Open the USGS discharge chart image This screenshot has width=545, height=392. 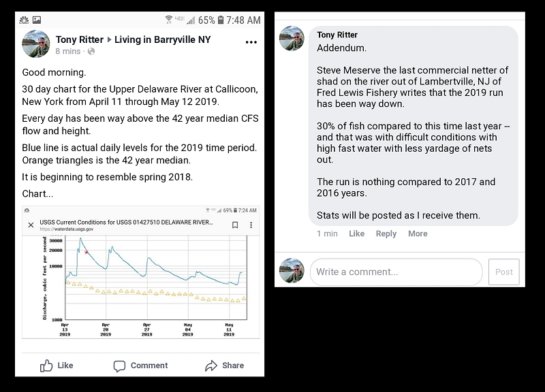coord(141,272)
